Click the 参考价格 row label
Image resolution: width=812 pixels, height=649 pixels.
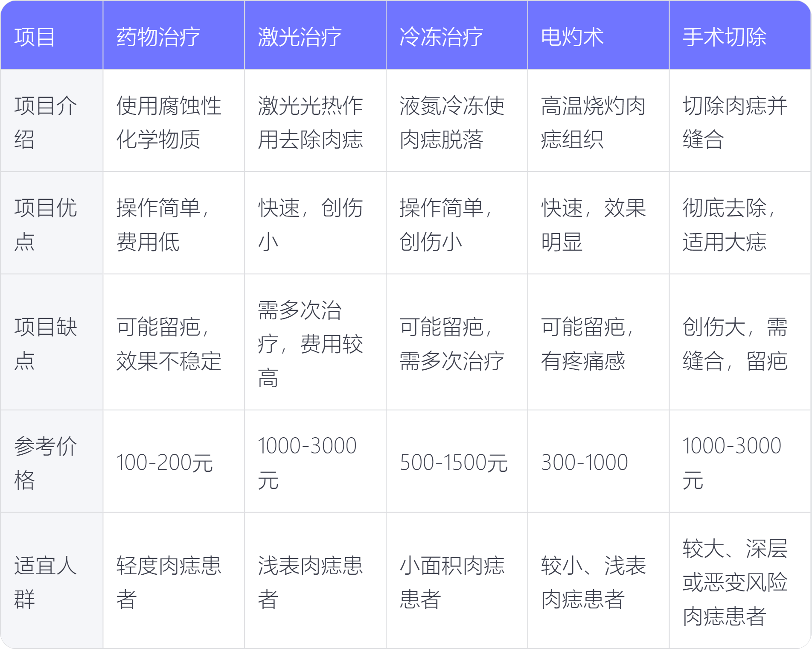[x=45, y=463]
